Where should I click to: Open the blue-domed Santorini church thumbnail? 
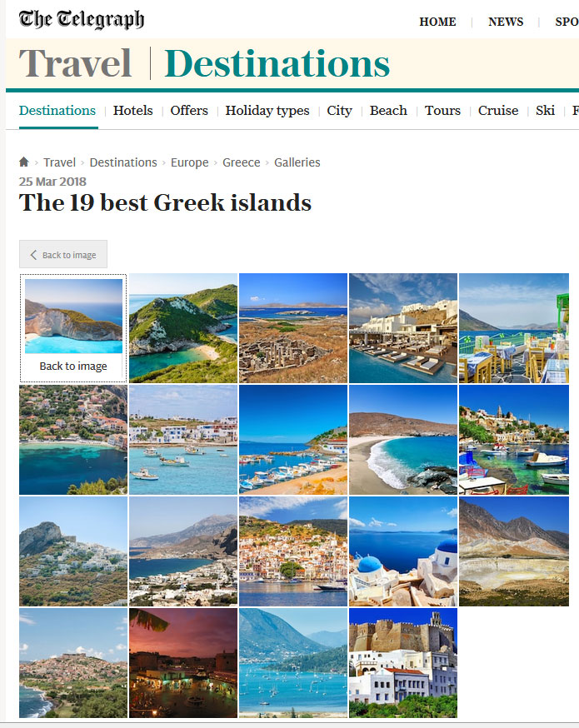403,551
